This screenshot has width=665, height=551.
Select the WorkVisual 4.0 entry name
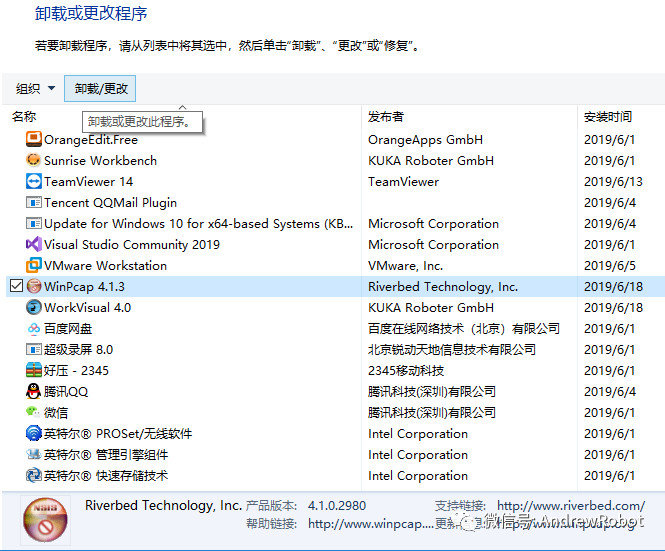[87, 308]
